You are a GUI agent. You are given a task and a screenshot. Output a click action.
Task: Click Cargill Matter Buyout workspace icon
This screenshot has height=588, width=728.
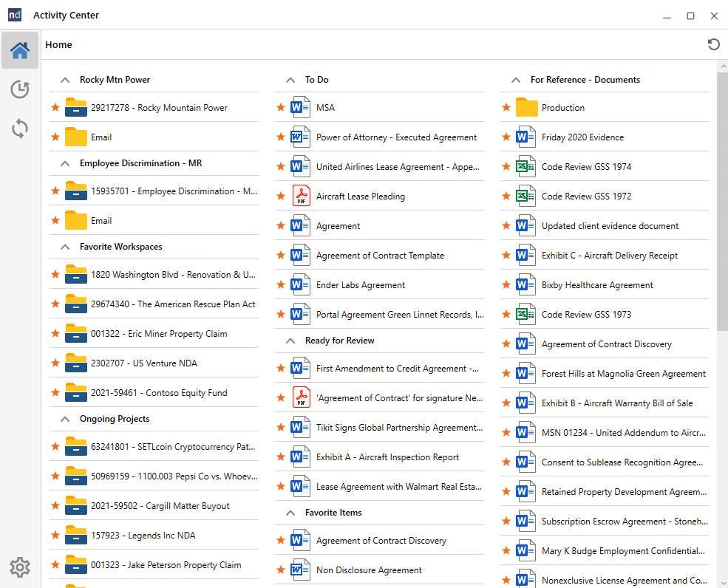pyautogui.click(x=75, y=505)
